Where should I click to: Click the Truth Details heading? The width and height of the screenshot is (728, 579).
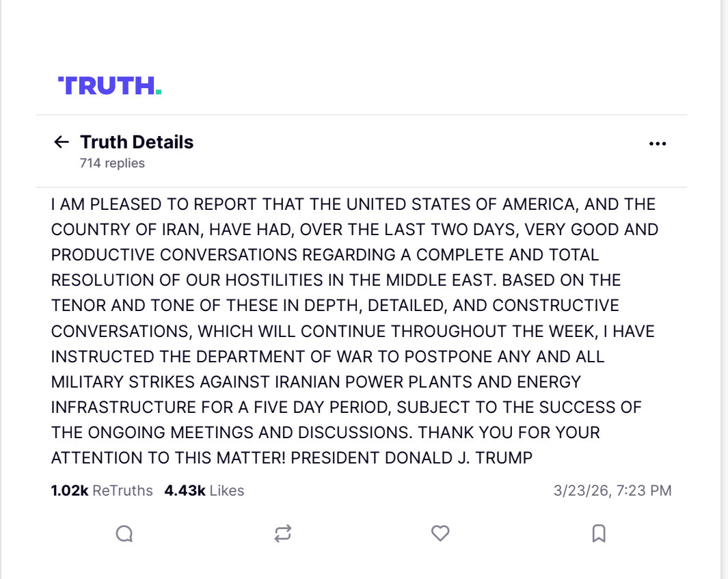click(x=137, y=142)
